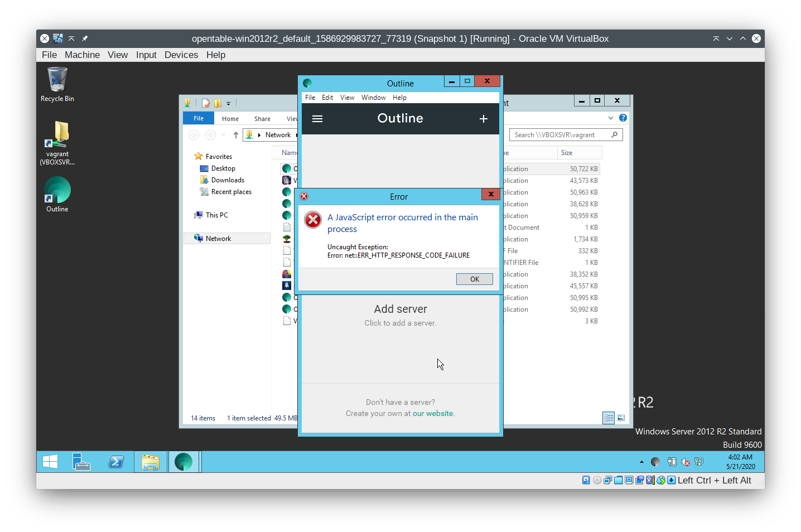Click the Search VBOXSVR vagrant input field
The width and height of the screenshot is (801, 532).
click(x=558, y=134)
